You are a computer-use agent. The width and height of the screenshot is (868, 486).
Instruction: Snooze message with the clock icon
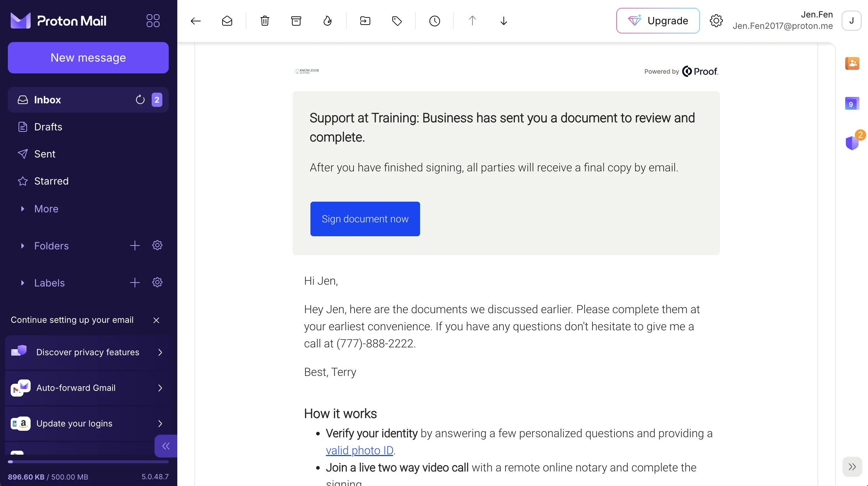(435, 21)
